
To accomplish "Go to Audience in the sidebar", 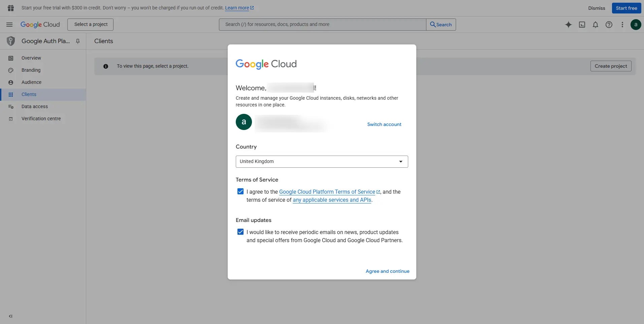I will [x=43, y=83].
